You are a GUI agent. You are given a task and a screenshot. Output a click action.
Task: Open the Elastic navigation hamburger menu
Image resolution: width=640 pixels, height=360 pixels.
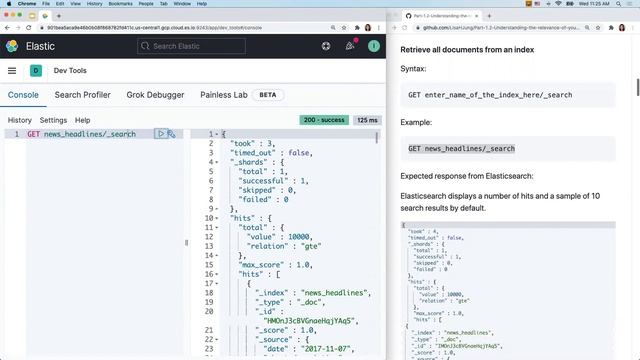click(x=12, y=71)
